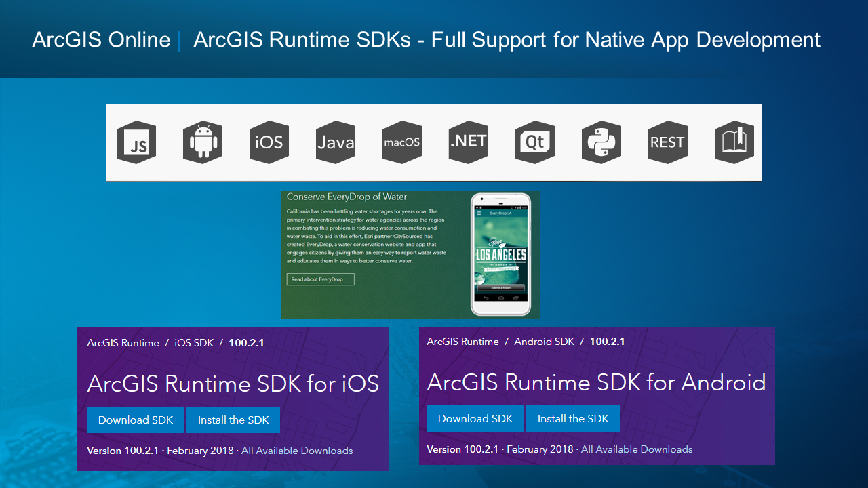The height and width of the screenshot is (488, 868).
Task: Open the REST hexagon icon
Action: [x=668, y=142]
